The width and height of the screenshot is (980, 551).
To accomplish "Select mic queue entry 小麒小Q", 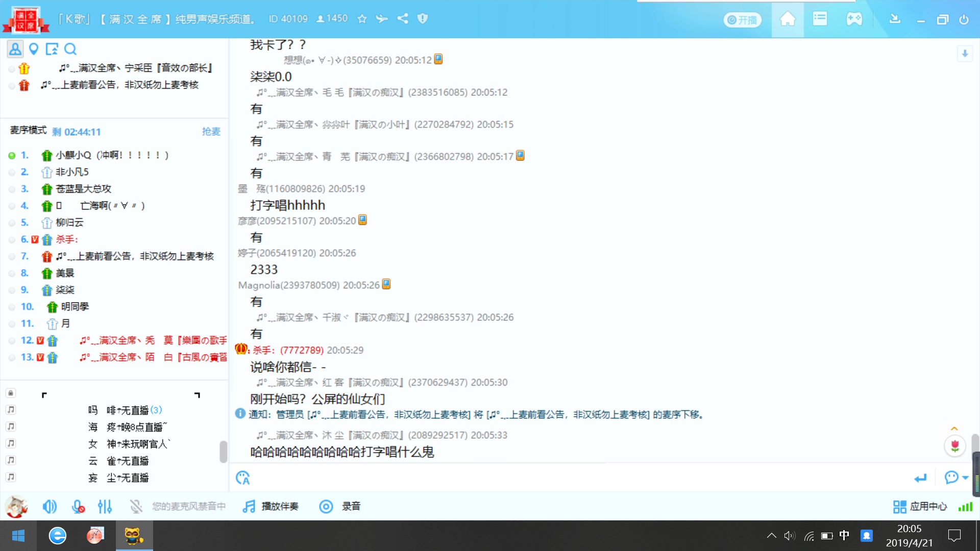I will [x=112, y=155].
